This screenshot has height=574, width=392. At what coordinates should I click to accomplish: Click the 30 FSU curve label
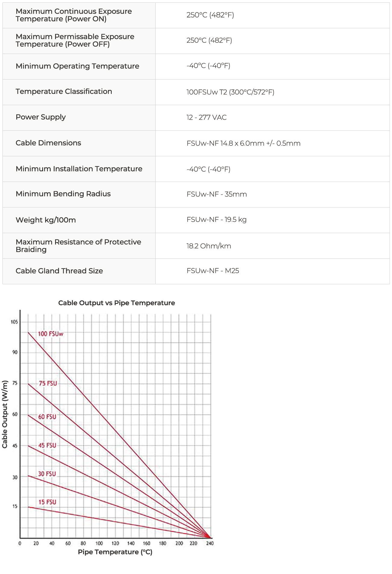point(47,474)
